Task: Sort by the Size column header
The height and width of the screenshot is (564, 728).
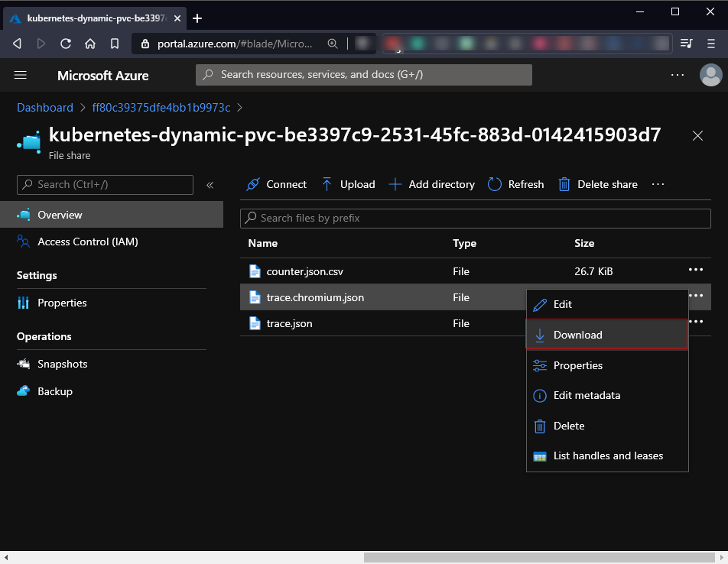Action: pos(584,244)
